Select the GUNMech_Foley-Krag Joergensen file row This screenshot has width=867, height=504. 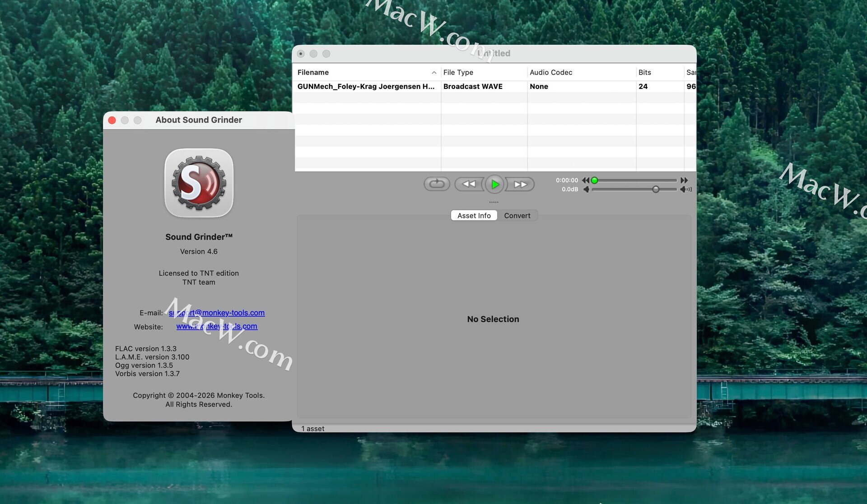coord(495,87)
